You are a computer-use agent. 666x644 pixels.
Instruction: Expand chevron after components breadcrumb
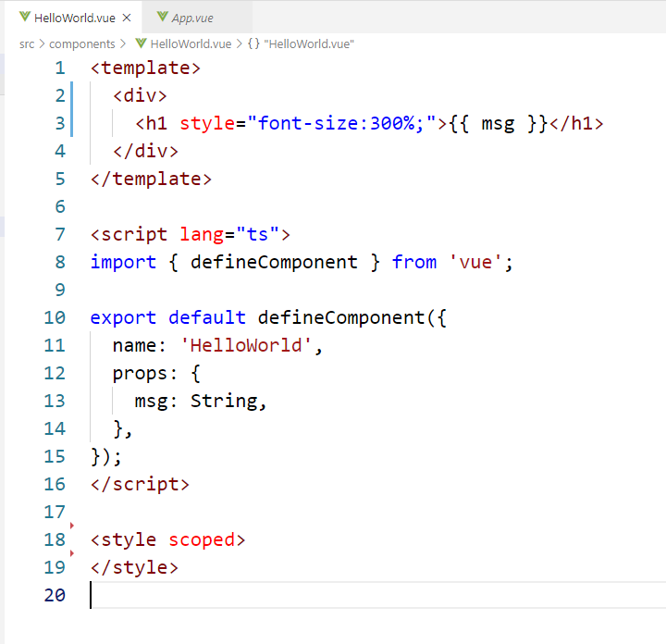pos(123,43)
